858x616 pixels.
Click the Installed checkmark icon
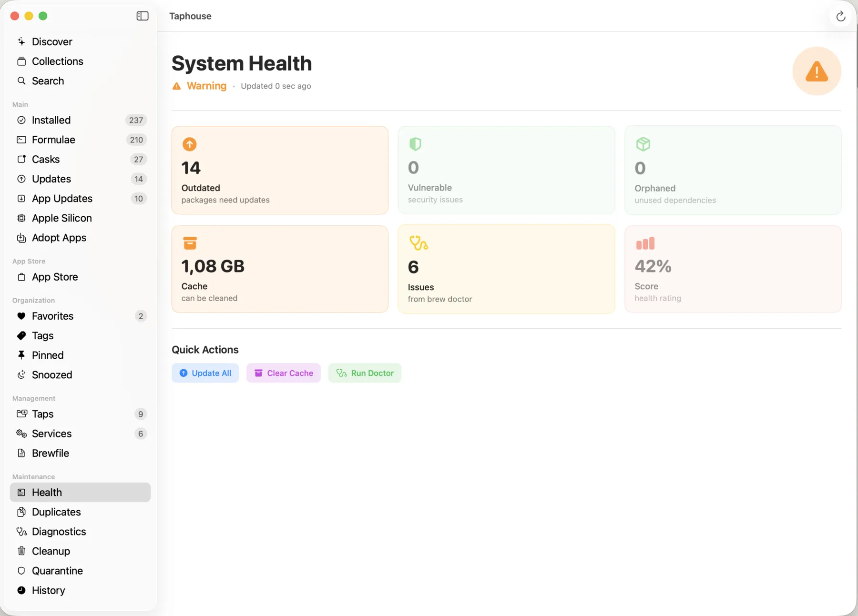[x=21, y=120]
